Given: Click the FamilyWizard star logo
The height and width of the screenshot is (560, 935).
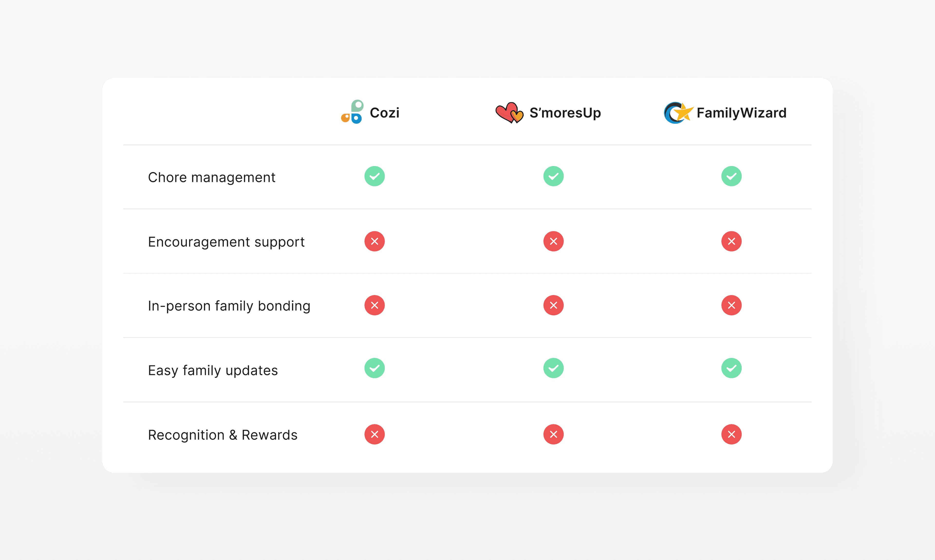Looking at the screenshot, I should (678, 112).
